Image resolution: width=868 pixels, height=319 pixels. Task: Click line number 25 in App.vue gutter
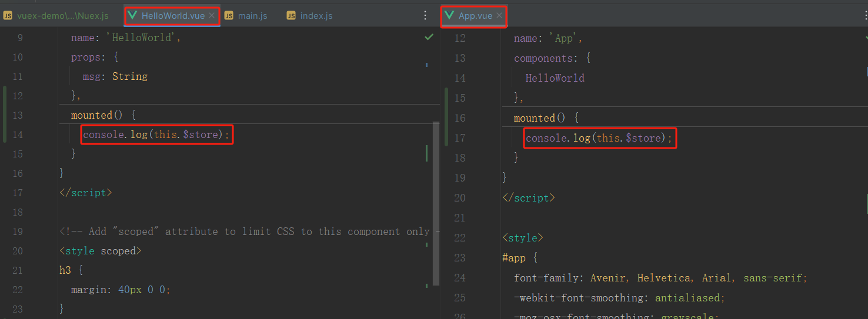coord(460,298)
